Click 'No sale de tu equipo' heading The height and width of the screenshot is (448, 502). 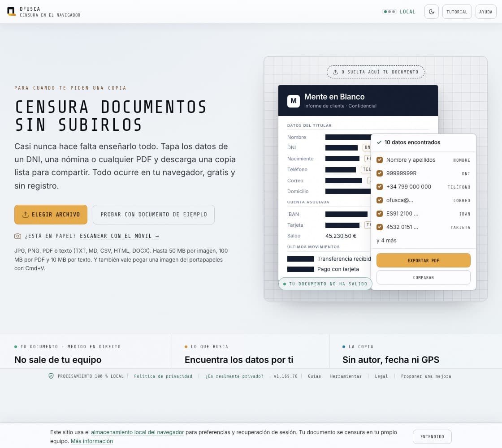58,360
